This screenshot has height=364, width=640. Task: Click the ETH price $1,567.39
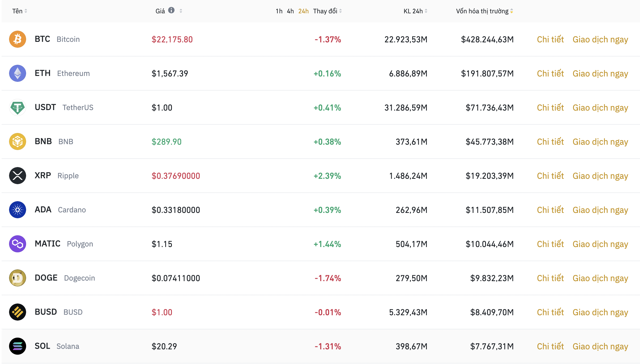(170, 74)
